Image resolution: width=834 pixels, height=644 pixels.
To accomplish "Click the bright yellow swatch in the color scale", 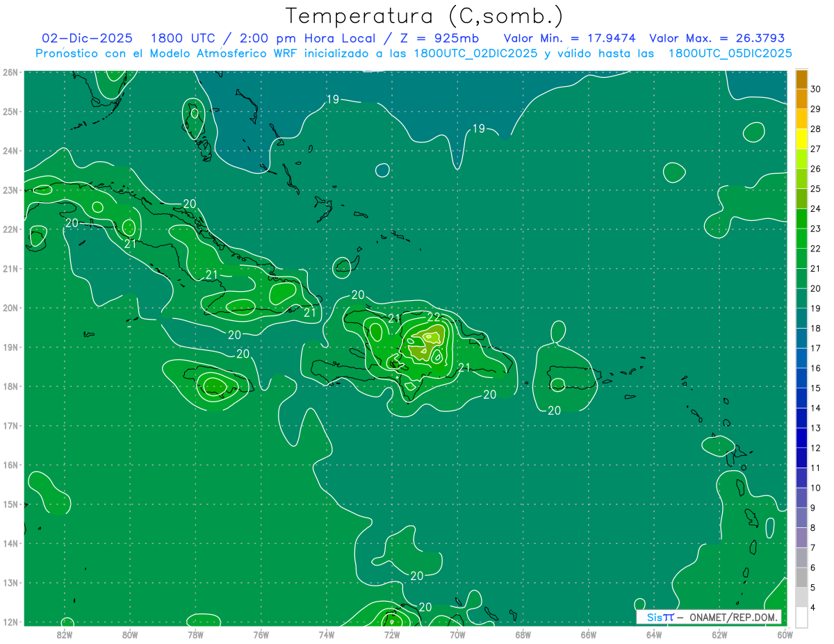I will [x=801, y=138].
